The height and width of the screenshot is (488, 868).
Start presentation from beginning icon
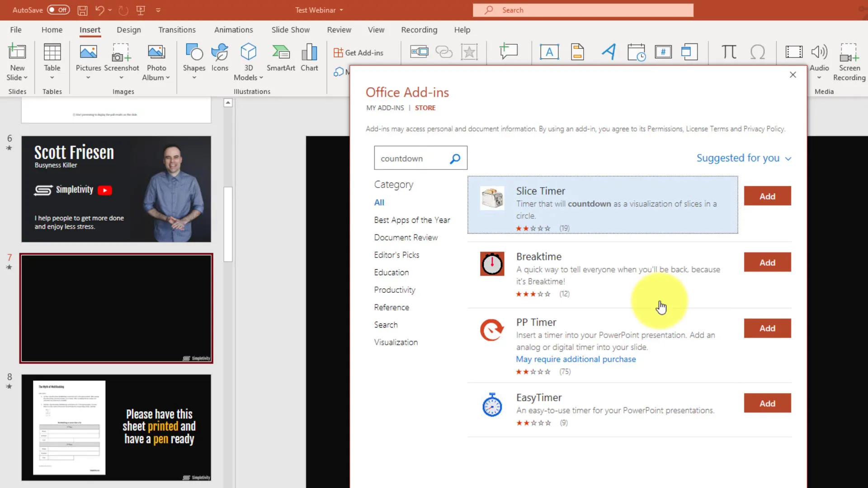pyautogui.click(x=141, y=10)
